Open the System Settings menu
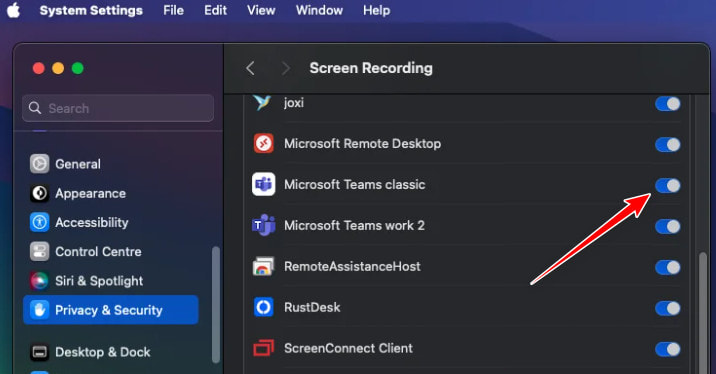 [x=91, y=10]
